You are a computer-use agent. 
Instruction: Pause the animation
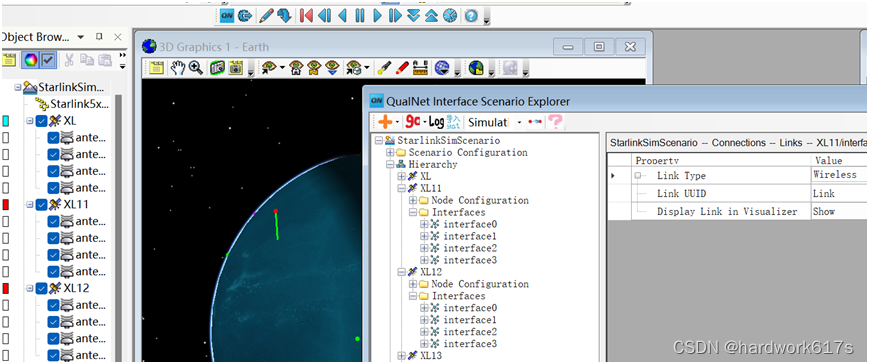coord(360,16)
